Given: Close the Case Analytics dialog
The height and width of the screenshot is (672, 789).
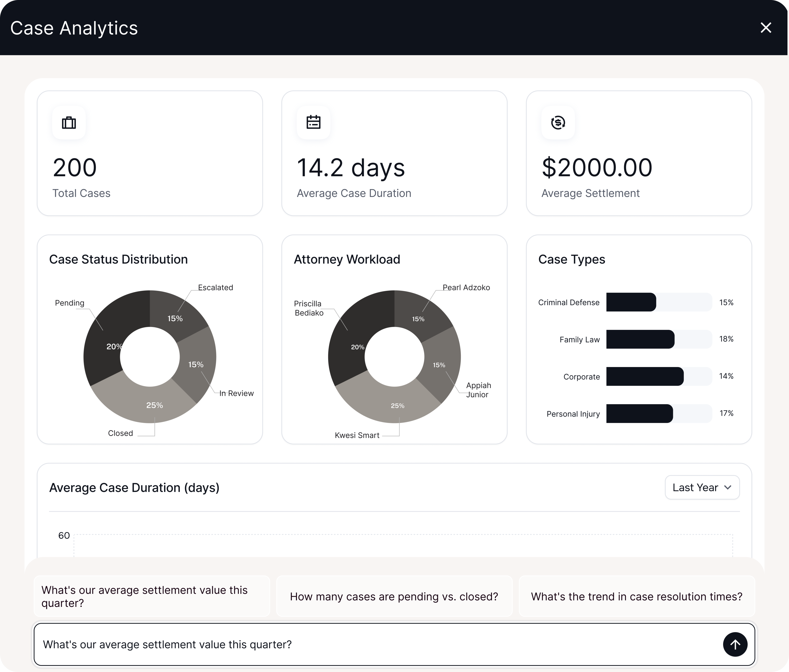Looking at the screenshot, I should click(766, 28).
